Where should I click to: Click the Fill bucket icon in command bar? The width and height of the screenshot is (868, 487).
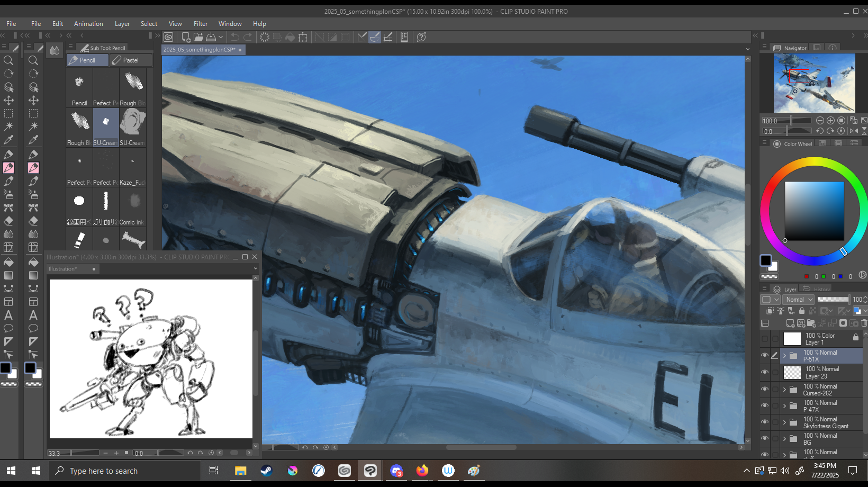(290, 37)
